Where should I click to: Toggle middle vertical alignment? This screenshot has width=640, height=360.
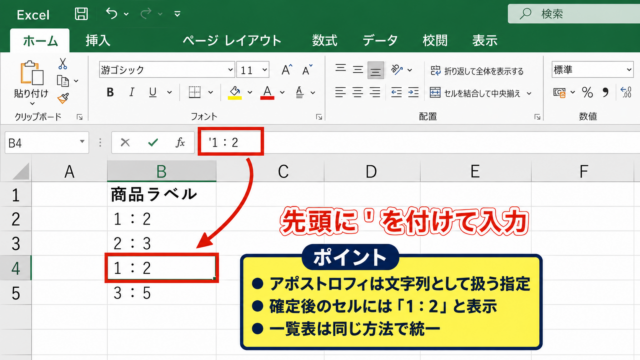tap(358, 69)
